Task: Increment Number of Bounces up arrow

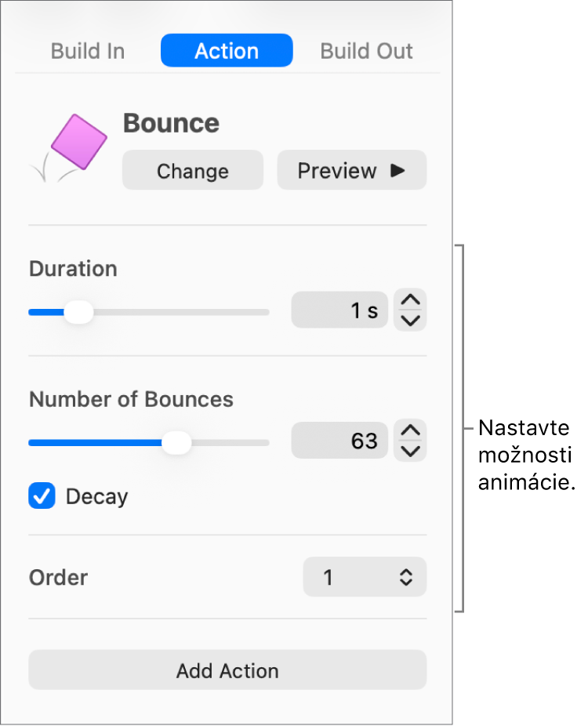Action: coord(410,430)
